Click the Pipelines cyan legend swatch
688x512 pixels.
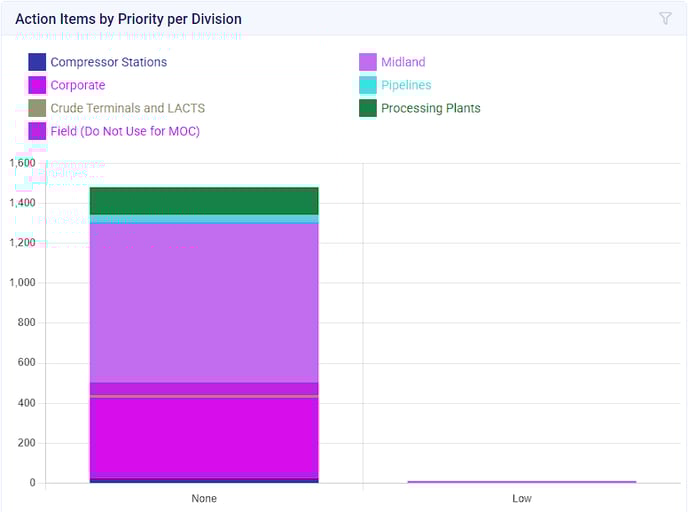(x=367, y=85)
